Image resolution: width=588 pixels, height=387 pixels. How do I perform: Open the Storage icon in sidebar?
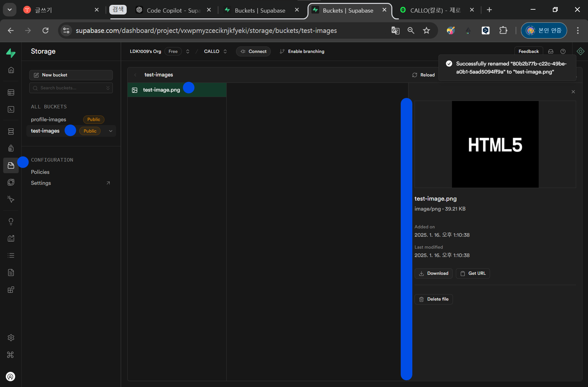pyautogui.click(x=11, y=165)
